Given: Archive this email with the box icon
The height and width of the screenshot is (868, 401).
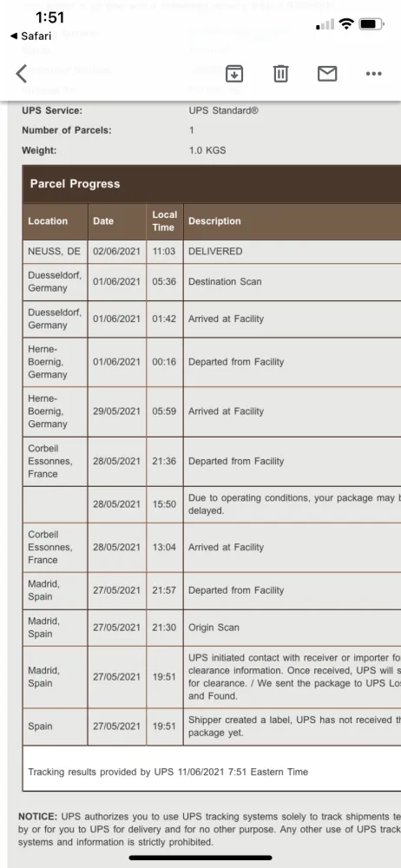Looking at the screenshot, I should point(234,73).
